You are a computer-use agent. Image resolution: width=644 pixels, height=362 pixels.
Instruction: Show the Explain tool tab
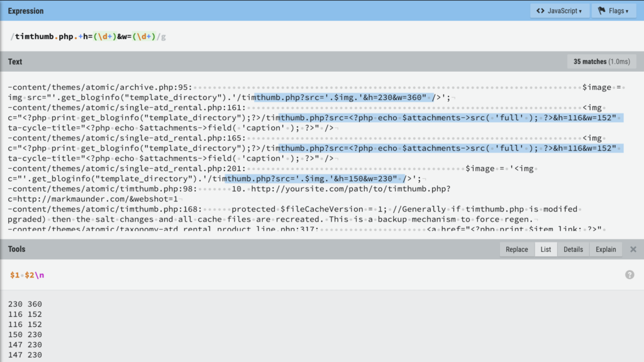tap(606, 249)
